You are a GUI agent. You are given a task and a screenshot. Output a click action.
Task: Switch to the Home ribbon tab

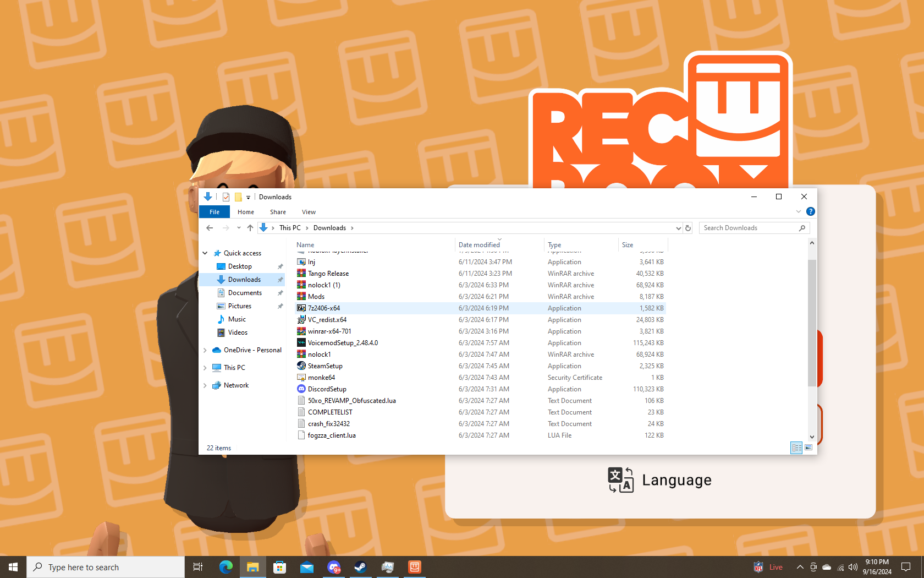(x=246, y=212)
